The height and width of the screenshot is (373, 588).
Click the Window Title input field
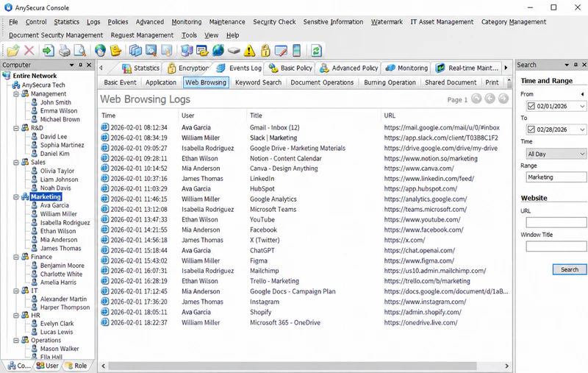556,246
